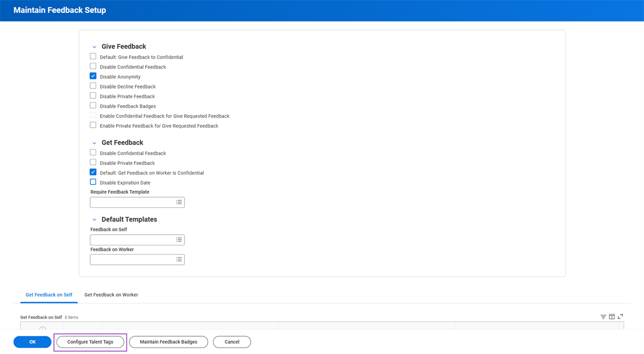Viewport: 644px width, 354px height.
Task: Uncheck Default: Get Feedback on Worker is Confidential
Action: tap(93, 172)
